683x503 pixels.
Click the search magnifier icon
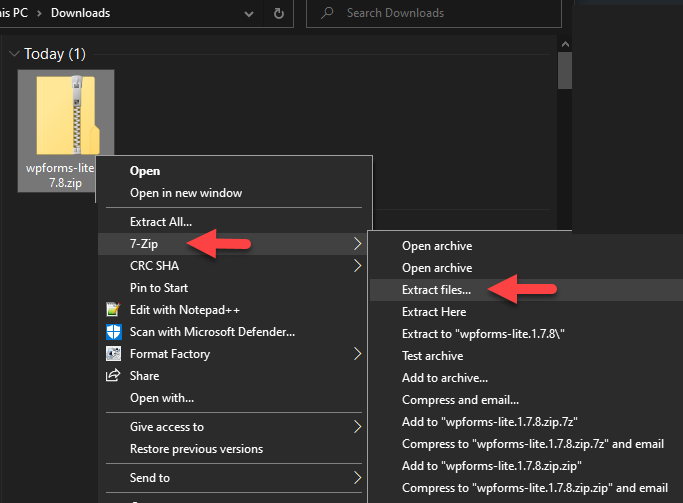(326, 14)
